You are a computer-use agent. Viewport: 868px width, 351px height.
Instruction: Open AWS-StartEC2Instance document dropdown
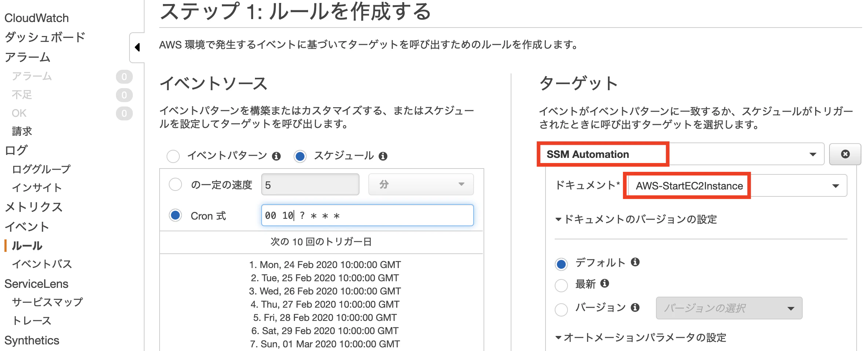click(737, 186)
